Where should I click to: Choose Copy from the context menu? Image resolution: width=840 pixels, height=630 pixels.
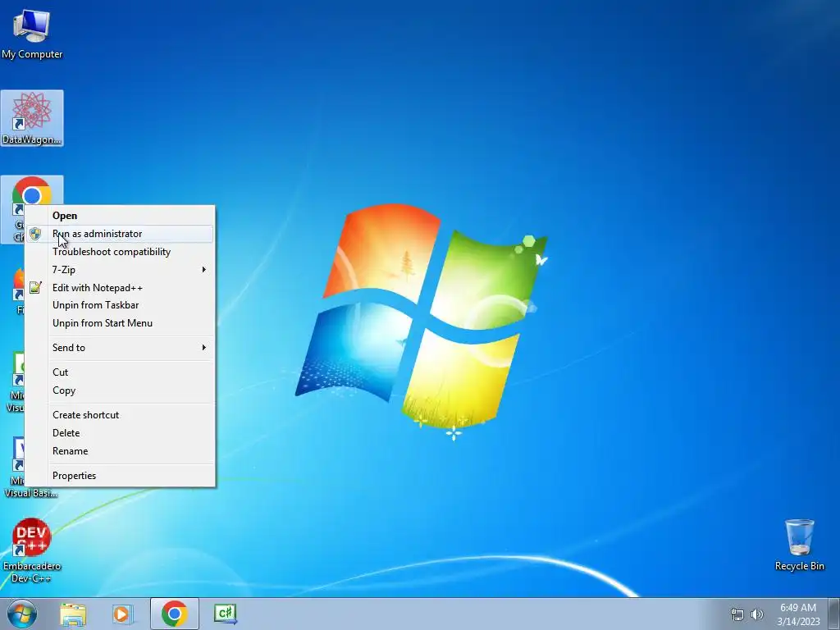(x=120, y=390)
